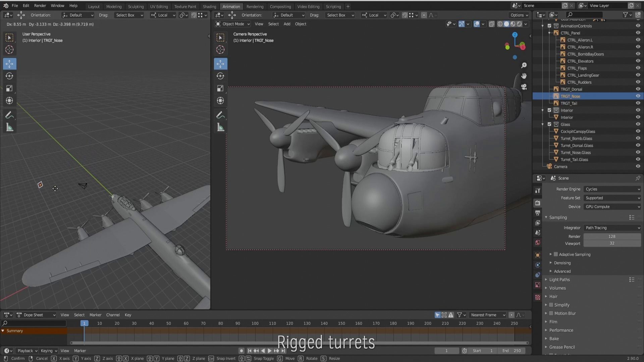Click the zoom magnifier viewport icon
Viewport: 644px width, 362px height.
click(x=524, y=65)
